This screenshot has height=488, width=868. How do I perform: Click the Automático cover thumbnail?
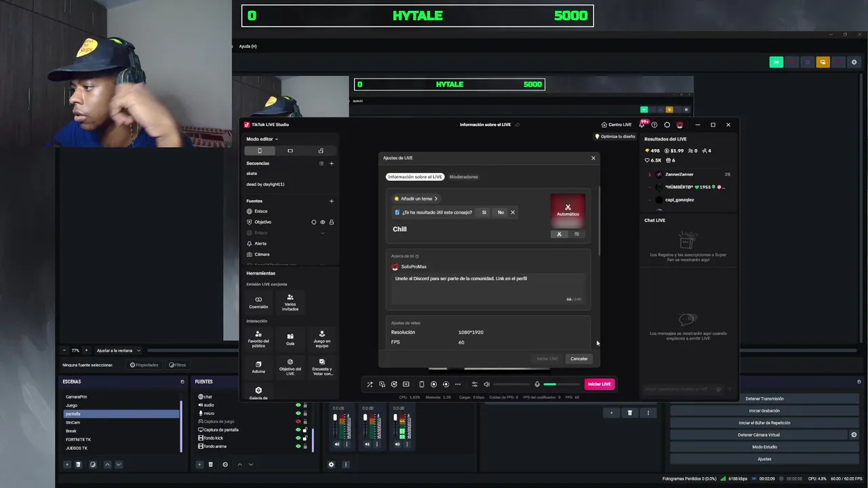click(x=568, y=211)
